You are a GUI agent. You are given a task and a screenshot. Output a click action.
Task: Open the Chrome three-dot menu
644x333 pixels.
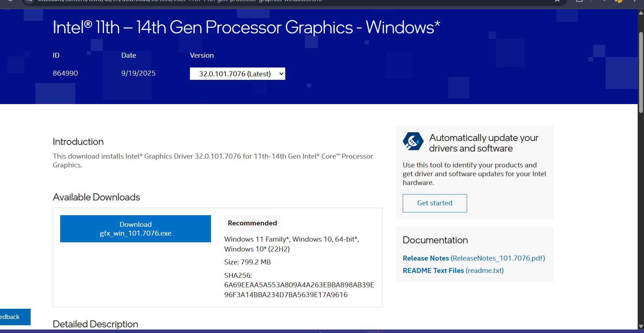click(635, 1)
